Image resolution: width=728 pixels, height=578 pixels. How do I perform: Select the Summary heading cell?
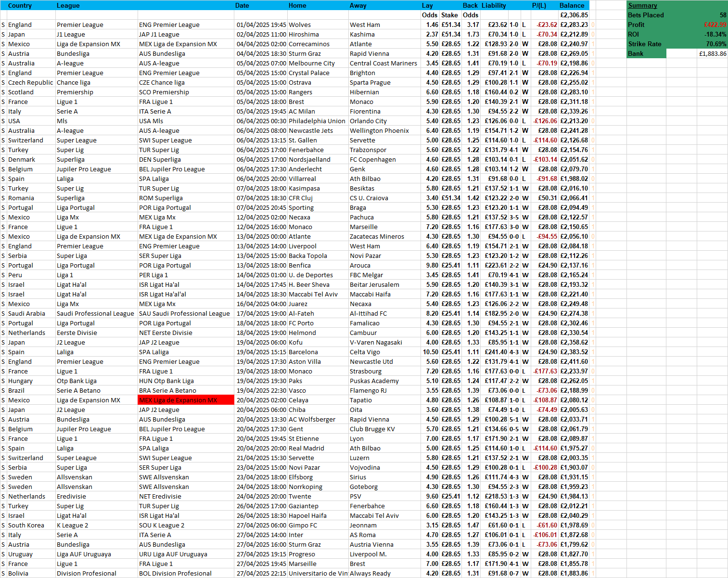click(x=642, y=6)
